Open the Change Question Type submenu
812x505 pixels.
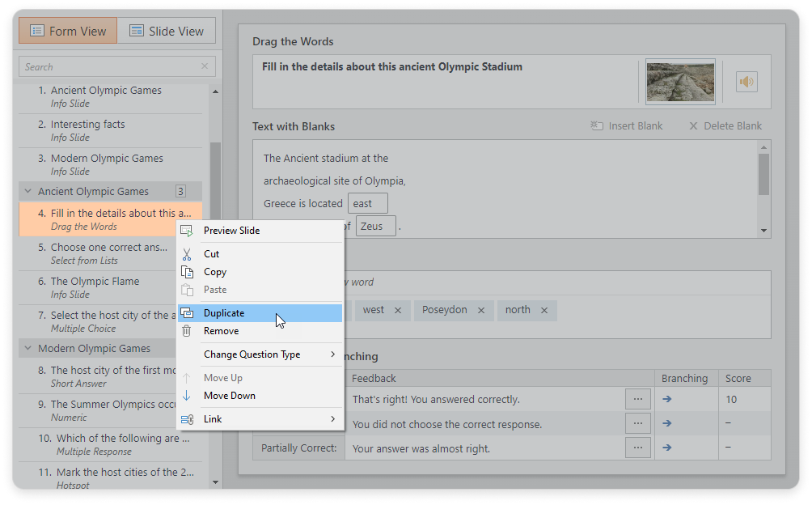pyautogui.click(x=260, y=354)
